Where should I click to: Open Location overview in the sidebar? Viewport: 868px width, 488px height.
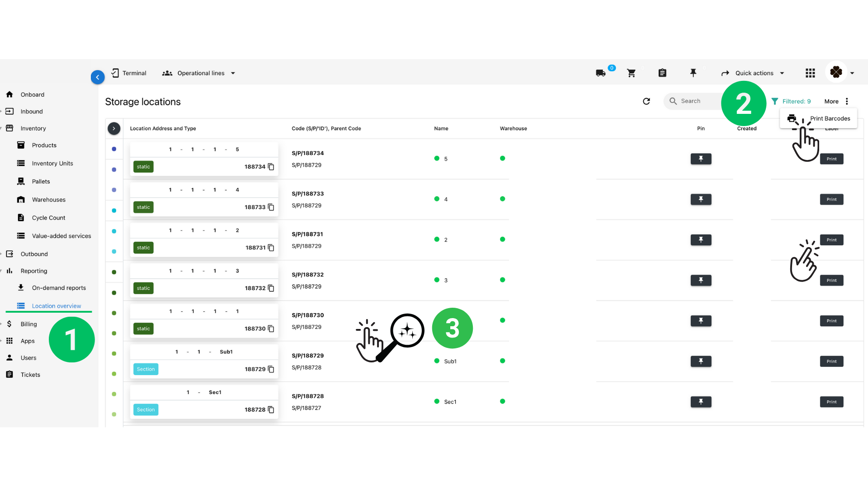coord(56,306)
